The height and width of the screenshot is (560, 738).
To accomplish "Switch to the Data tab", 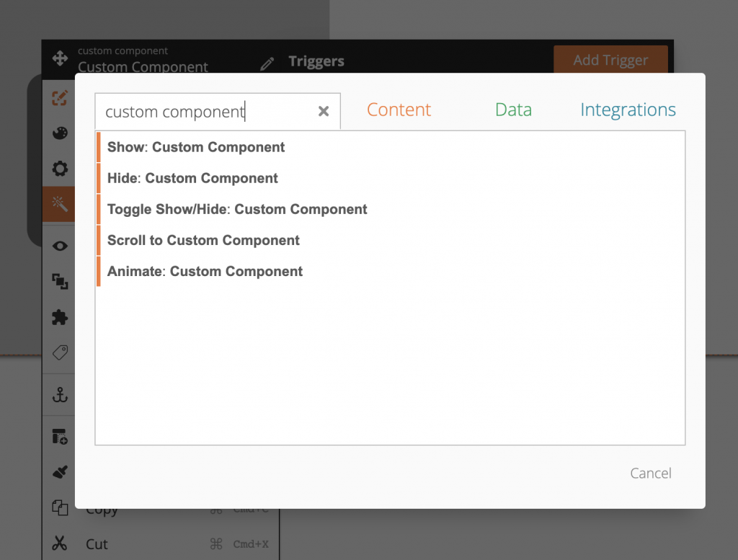I will click(x=513, y=110).
